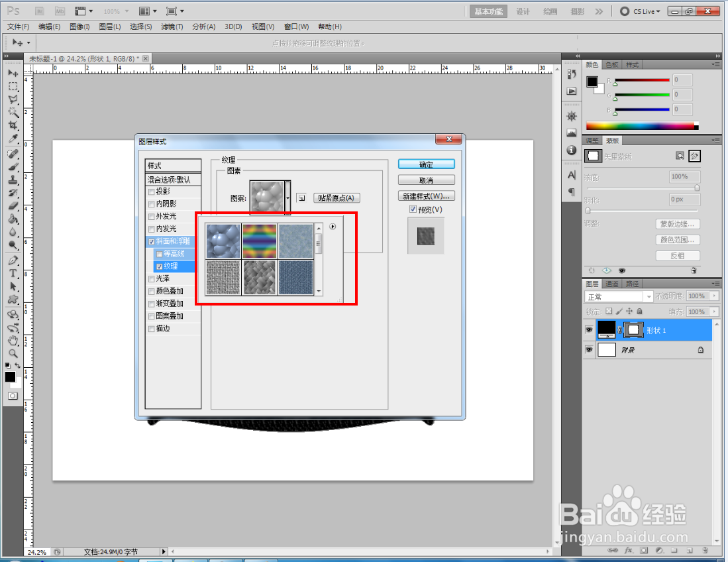Open the screen mode dropdown
This screenshot has width=728, height=562.
(175, 11)
